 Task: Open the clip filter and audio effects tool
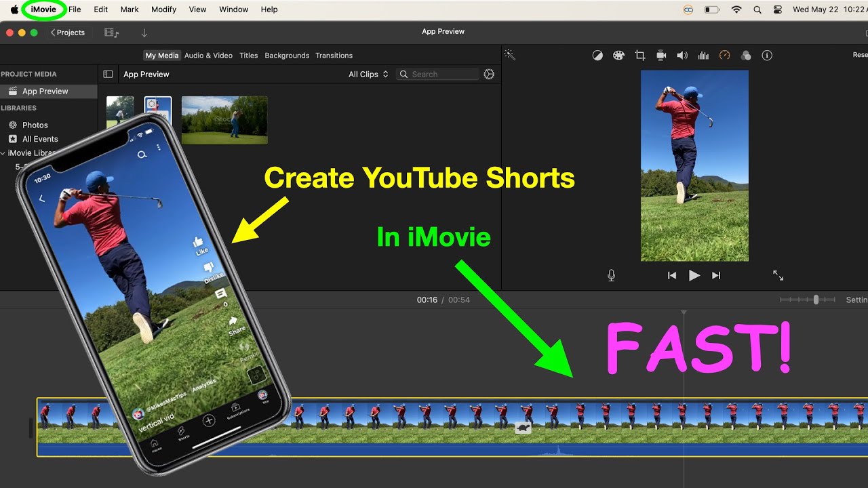coord(745,56)
